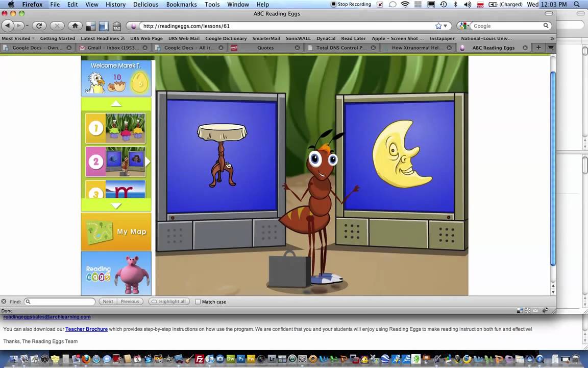Click the Find text input field
Screen dimensions: 588x368
click(60, 302)
